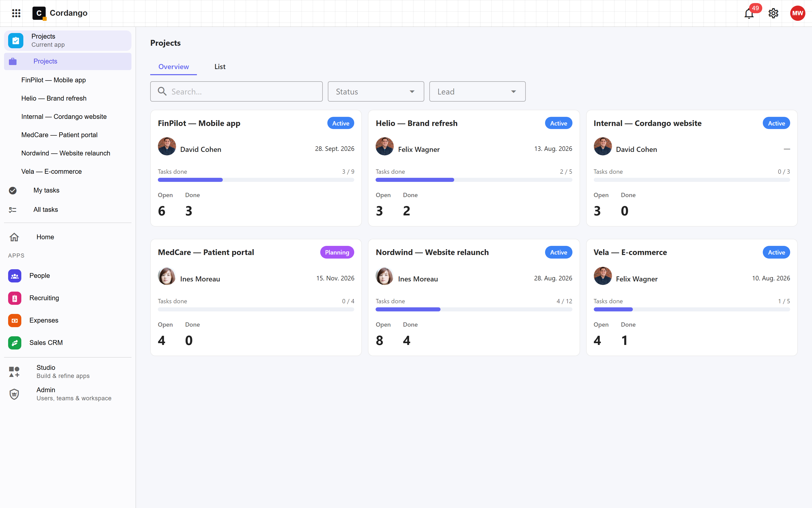Click the Nordwind — Website relaunch card title
This screenshot has width=812, height=508.
pyautogui.click(x=432, y=252)
